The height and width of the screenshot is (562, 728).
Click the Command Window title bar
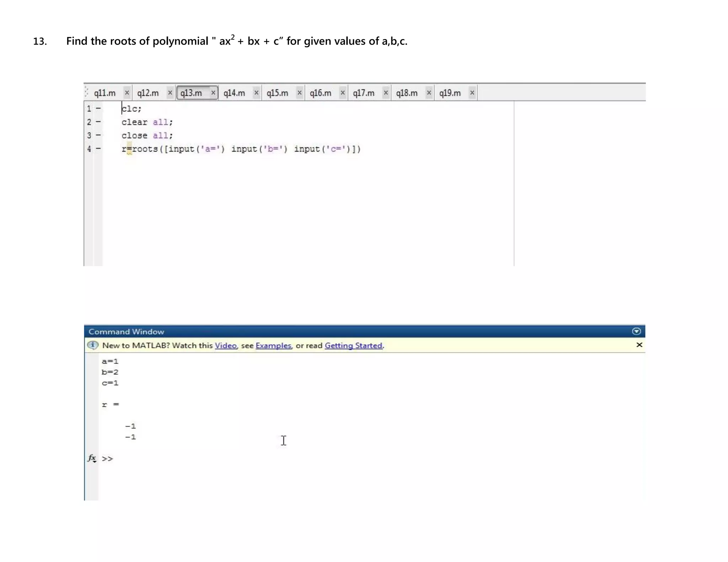(x=365, y=331)
